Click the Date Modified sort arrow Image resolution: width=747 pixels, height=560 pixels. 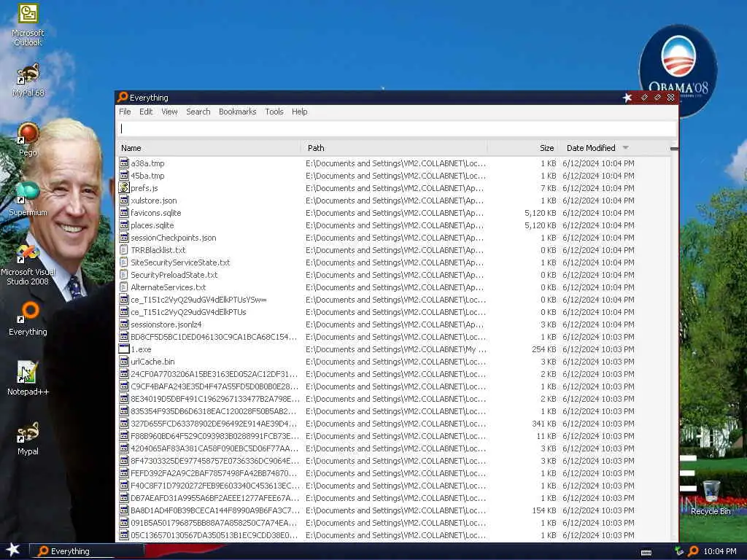pyautogui.click(x=625, y=148)
